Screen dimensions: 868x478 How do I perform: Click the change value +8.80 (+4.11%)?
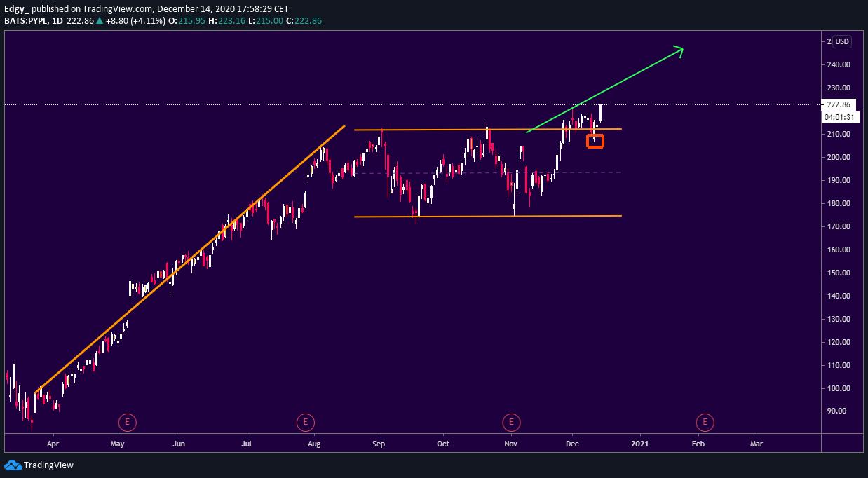click(x=137, y=21)
